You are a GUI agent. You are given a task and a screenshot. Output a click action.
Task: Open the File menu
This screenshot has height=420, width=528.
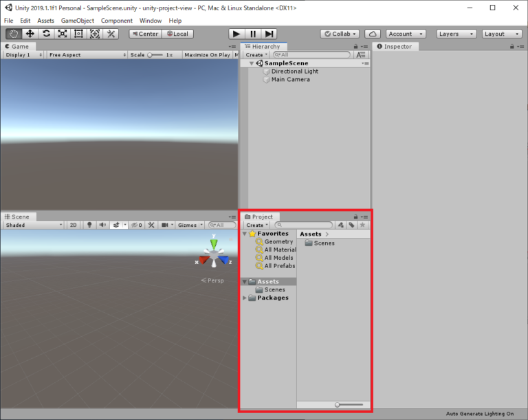(8, 21)
